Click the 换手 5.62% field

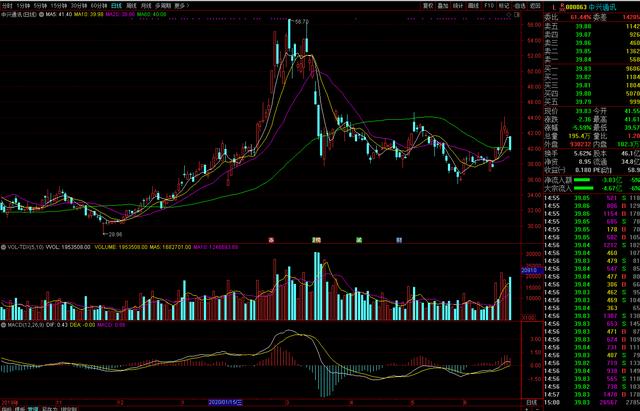coord(568,153)
